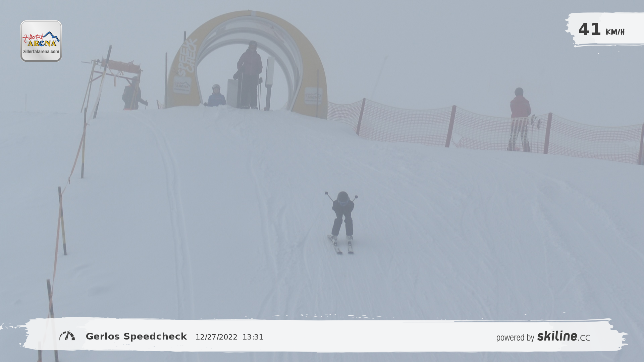Viewport: 644px width, 362px height.
Task: Click the 'powered by' text
Action: [x=515, y=338]
